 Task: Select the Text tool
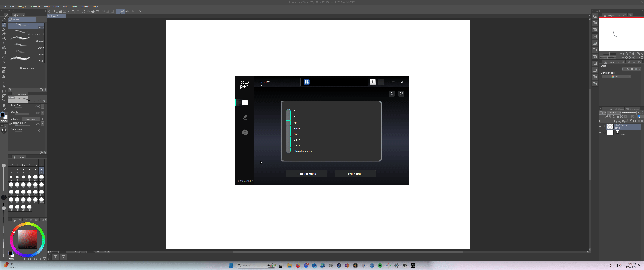(4, 86)
